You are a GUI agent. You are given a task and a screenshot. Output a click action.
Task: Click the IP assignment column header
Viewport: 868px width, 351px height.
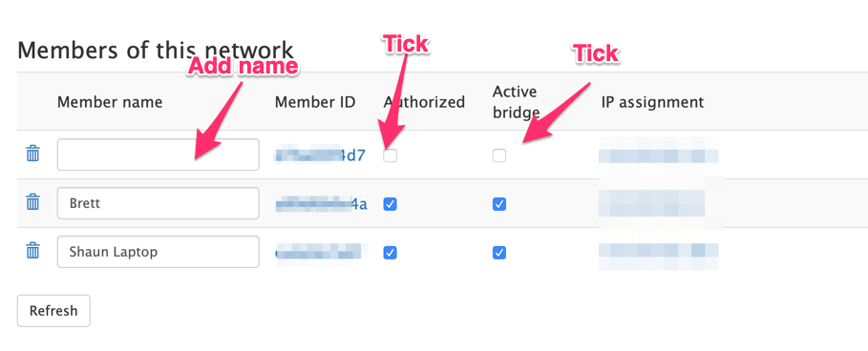coord(652,102)
